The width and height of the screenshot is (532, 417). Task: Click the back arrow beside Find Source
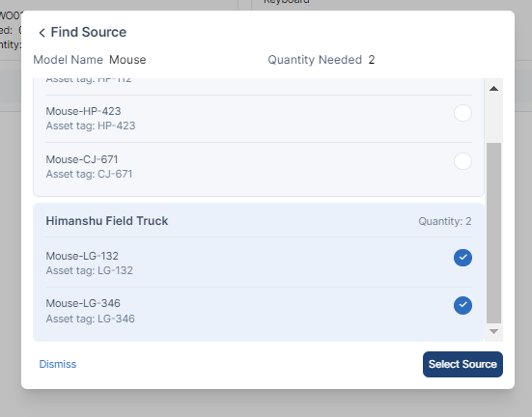42,33
